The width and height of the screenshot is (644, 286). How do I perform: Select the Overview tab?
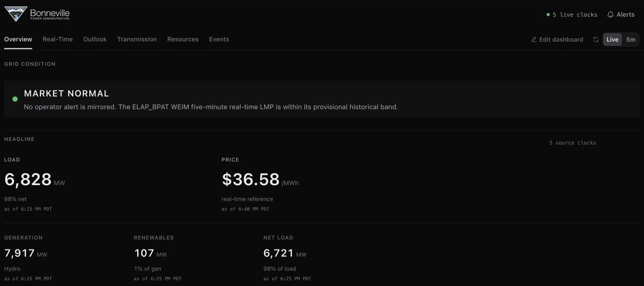(18, 40)
